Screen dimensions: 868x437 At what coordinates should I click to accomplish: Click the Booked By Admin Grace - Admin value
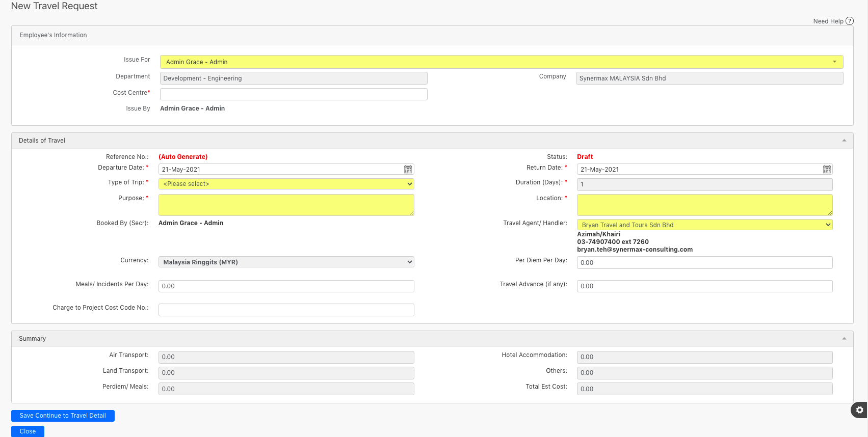click(x=191, y=223)
